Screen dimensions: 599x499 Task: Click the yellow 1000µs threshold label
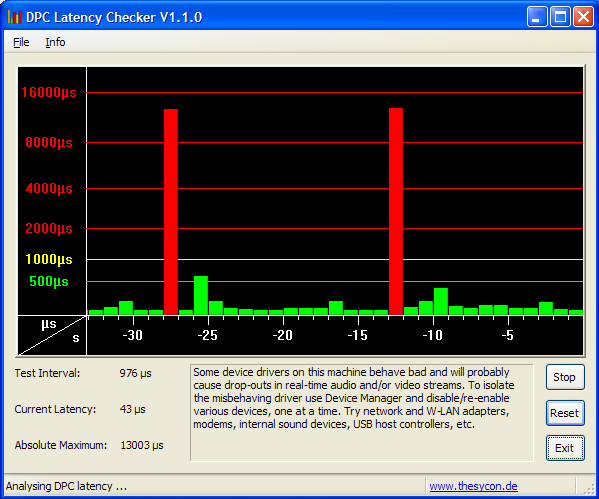pos(49,259)
